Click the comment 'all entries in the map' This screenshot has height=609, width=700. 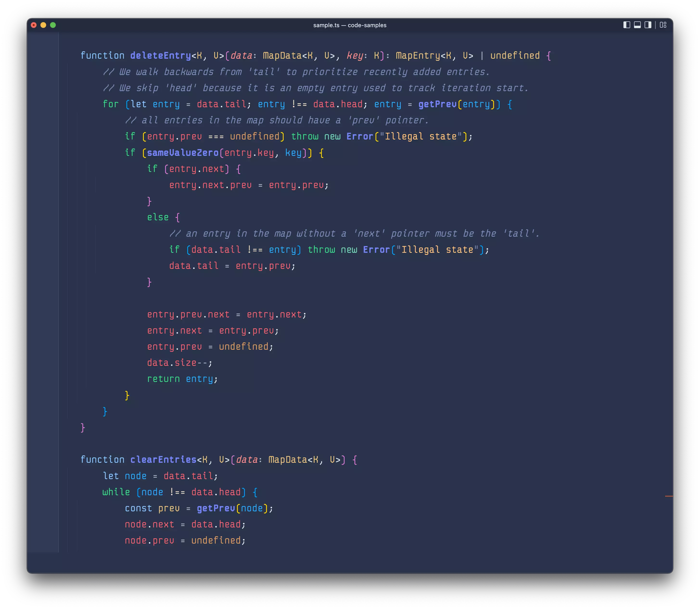pyautogui.click(x=277, y=120)
